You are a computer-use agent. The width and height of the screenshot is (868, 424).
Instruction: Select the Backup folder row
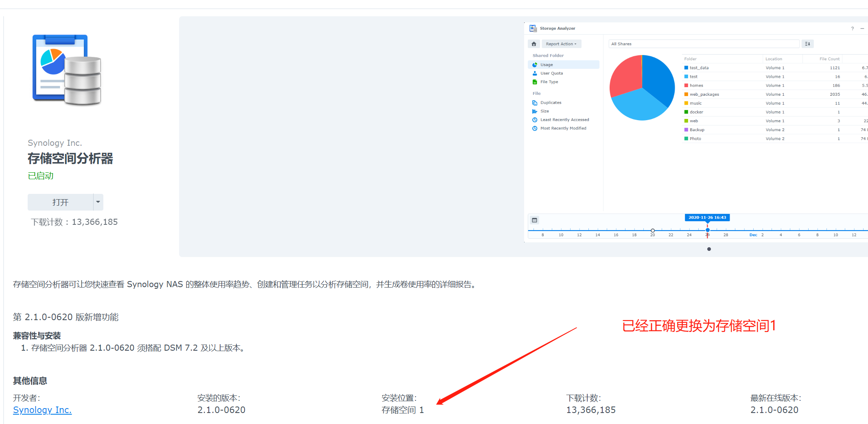pyautogui.click(x=775, y=130)
